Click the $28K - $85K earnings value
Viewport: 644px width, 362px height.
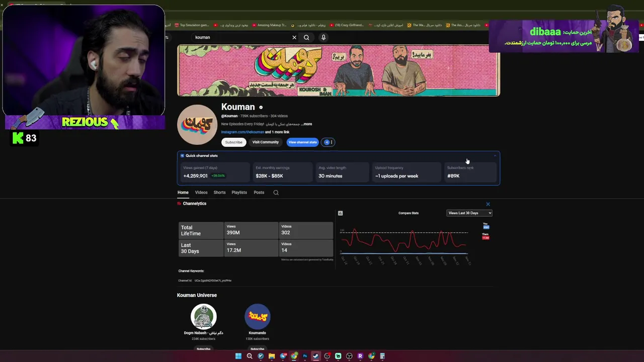[269, 176]
